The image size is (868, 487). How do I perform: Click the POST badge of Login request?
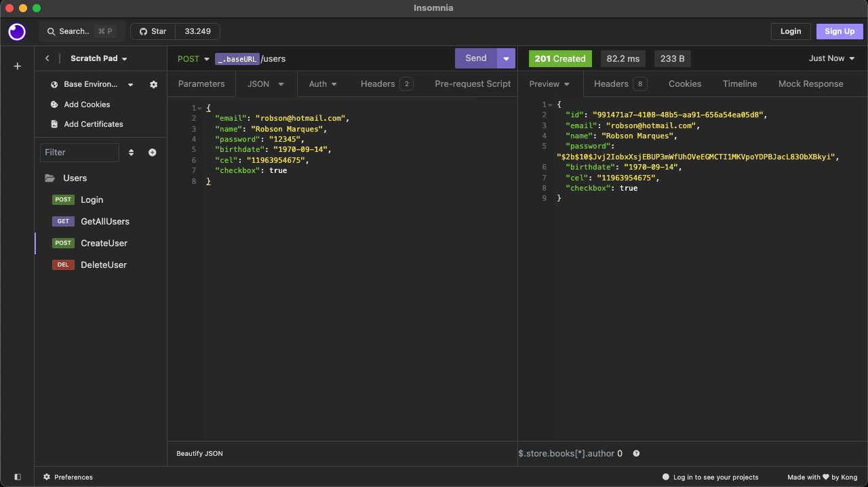(x=63, y=199)
